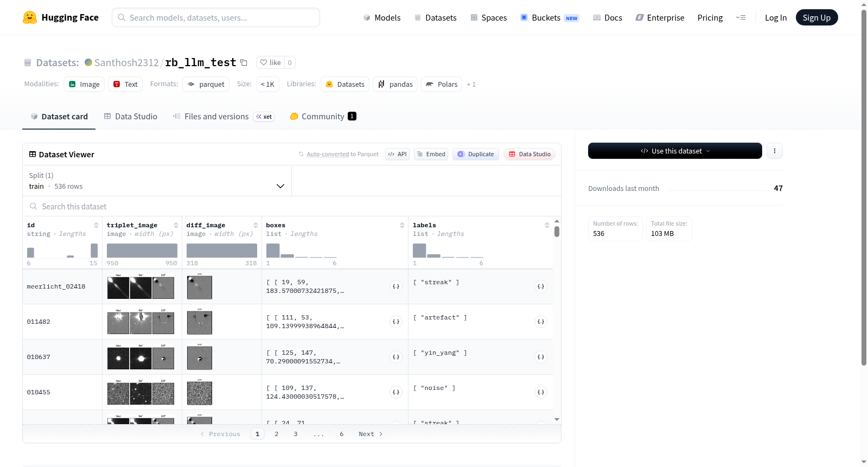Viewport: 868px width, 467px height.
Task: Expand the Use this dataset dropdown
Action: pos(675,151)
